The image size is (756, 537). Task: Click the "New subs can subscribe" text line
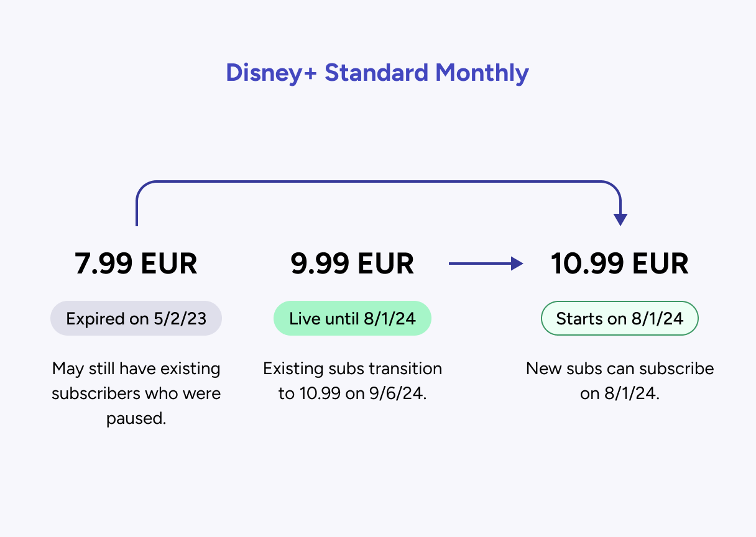coord(620,369)
